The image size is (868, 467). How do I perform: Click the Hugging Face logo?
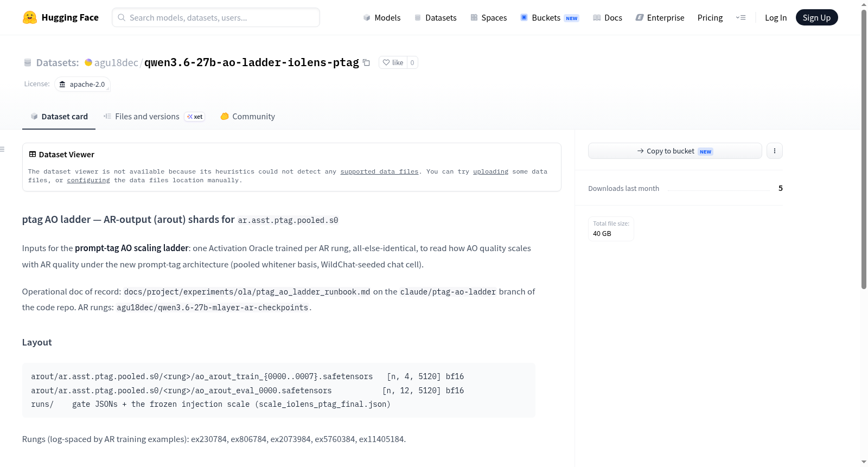point(60,17)
